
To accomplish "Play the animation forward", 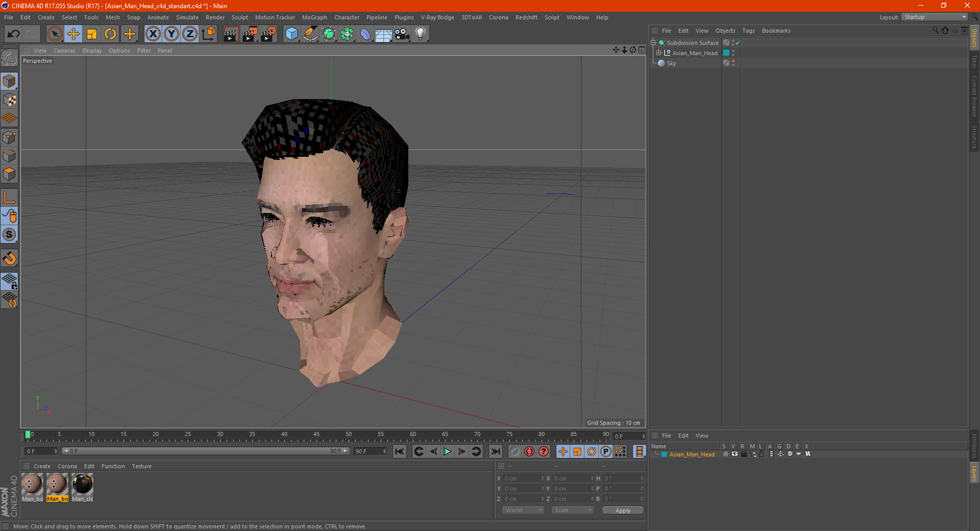I will coord(447,451).
